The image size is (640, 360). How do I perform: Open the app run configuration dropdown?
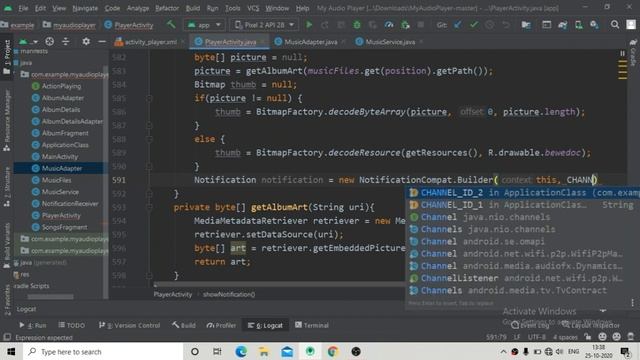click(204, 25)
